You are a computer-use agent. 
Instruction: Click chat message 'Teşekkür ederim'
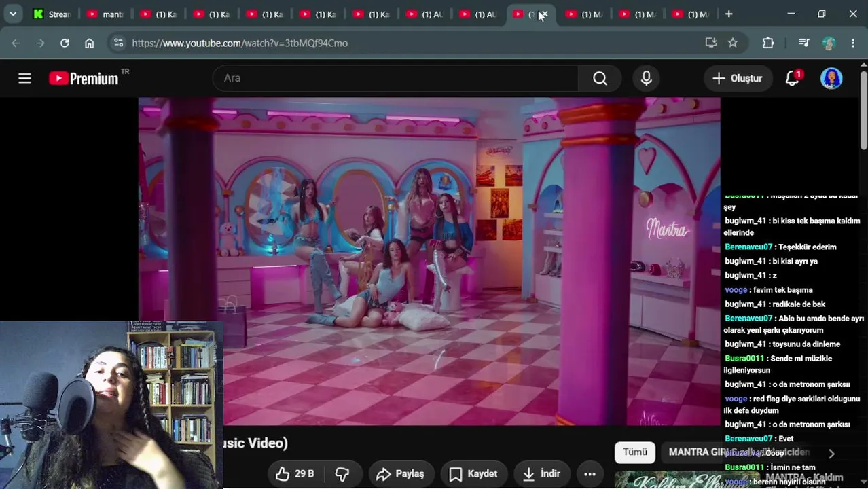point(807,247)
